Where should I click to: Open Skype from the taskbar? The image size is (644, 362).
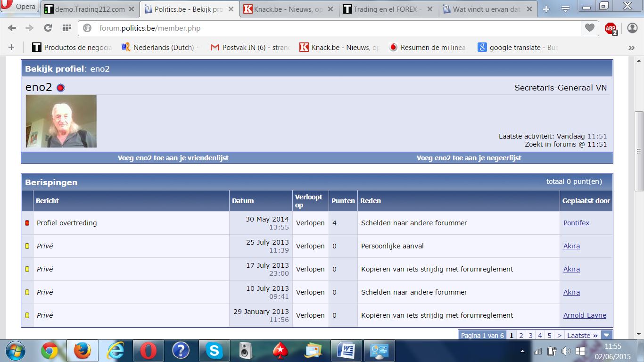[x=214, y=351]
